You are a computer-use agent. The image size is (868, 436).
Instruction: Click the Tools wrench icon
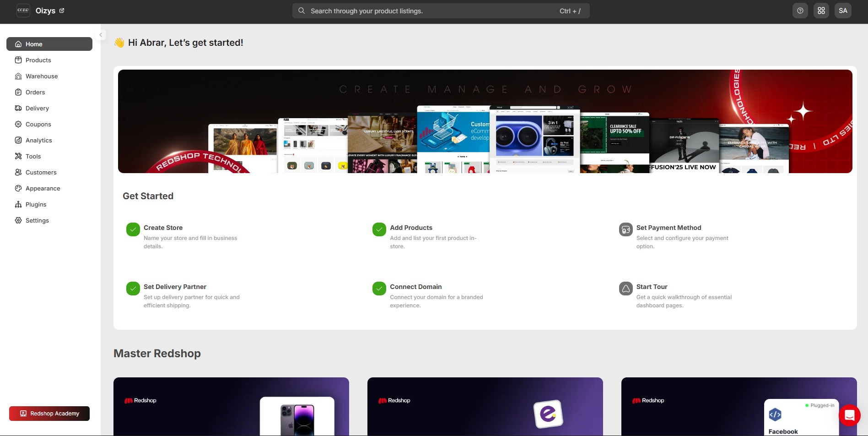18,156
